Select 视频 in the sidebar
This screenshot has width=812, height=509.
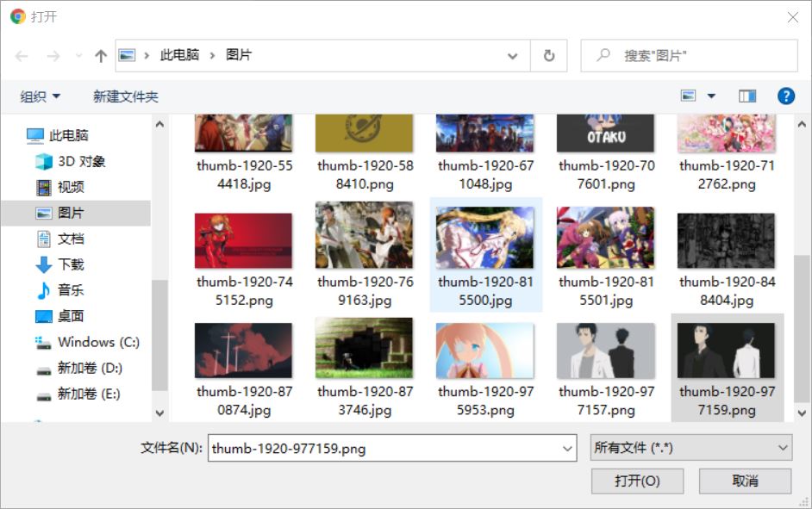[x=60, y=187]
